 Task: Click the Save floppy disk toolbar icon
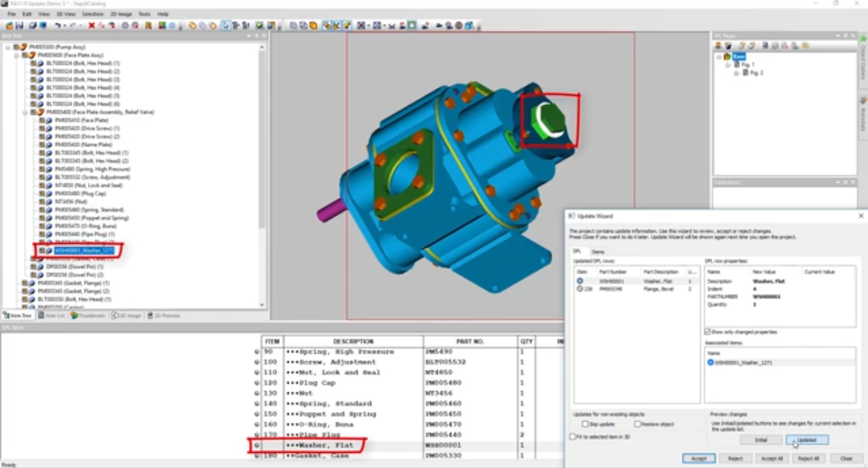[x=19, y=25]
